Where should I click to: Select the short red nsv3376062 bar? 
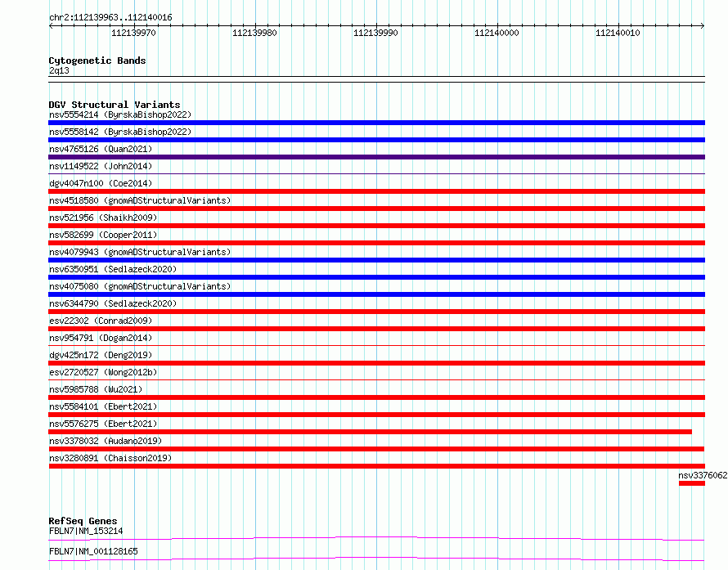[x=692, y=483]
